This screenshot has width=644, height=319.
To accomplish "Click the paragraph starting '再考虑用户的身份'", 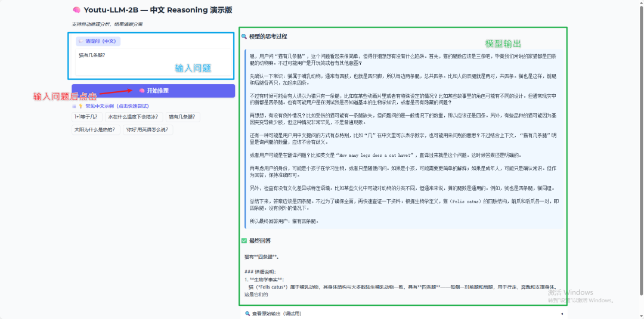I will [403, 172].
